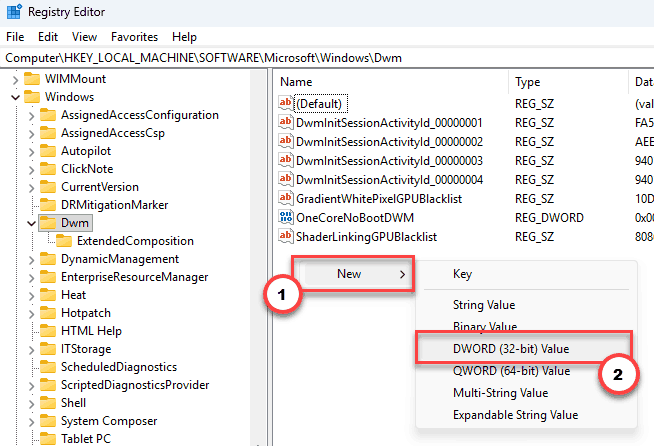This screenshot has width=654, height=446.
Task: Click the string icon of DwmInitSessionActivityId_00000003
Action: point(286,160)
